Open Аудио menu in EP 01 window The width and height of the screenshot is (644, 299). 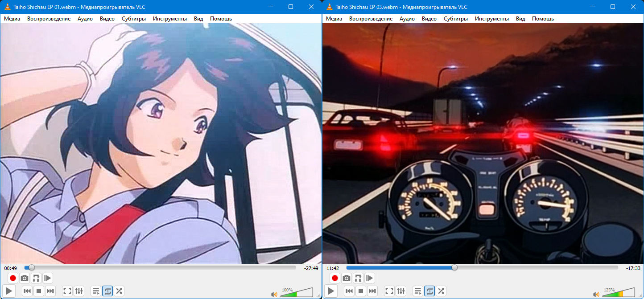coord(85,19)
